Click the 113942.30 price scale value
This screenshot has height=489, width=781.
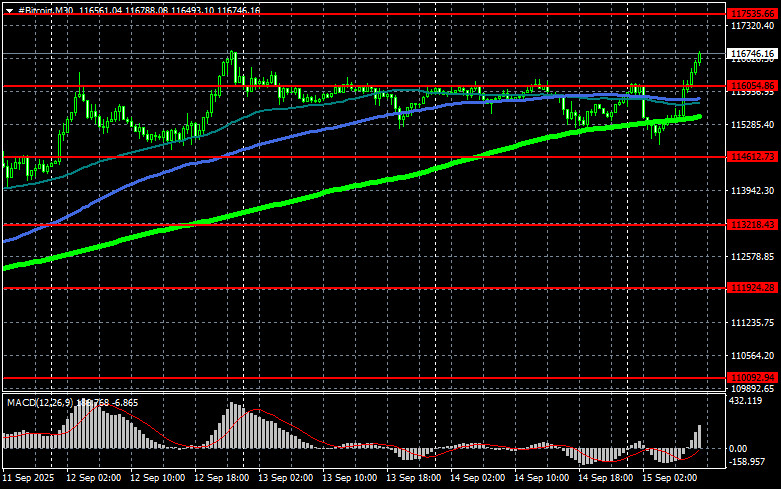click(749, 191)
